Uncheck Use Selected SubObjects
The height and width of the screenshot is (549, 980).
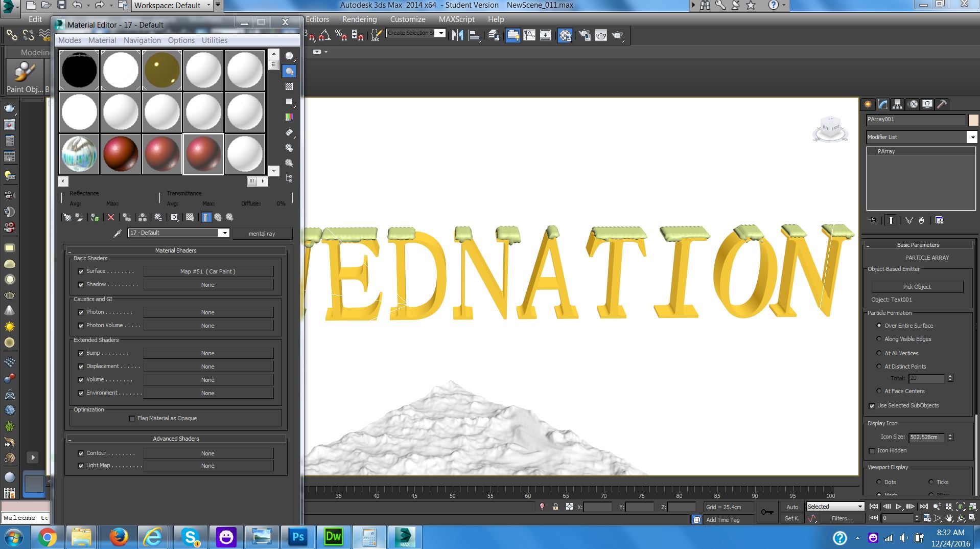[x=872, y=406]
